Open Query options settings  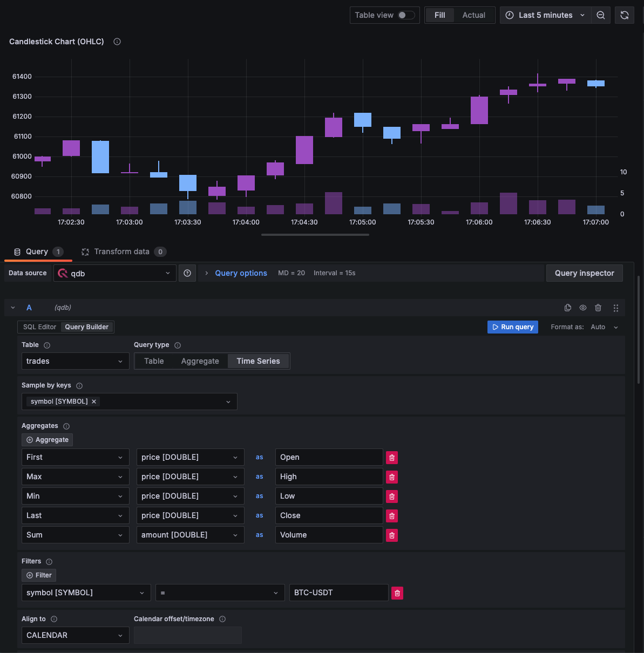(241, 273)
